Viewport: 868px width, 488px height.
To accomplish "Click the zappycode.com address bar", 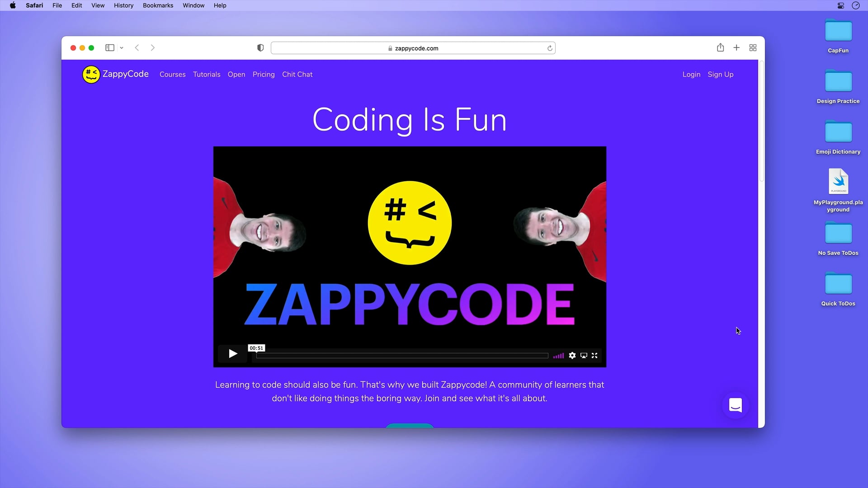I will [413, 48].
